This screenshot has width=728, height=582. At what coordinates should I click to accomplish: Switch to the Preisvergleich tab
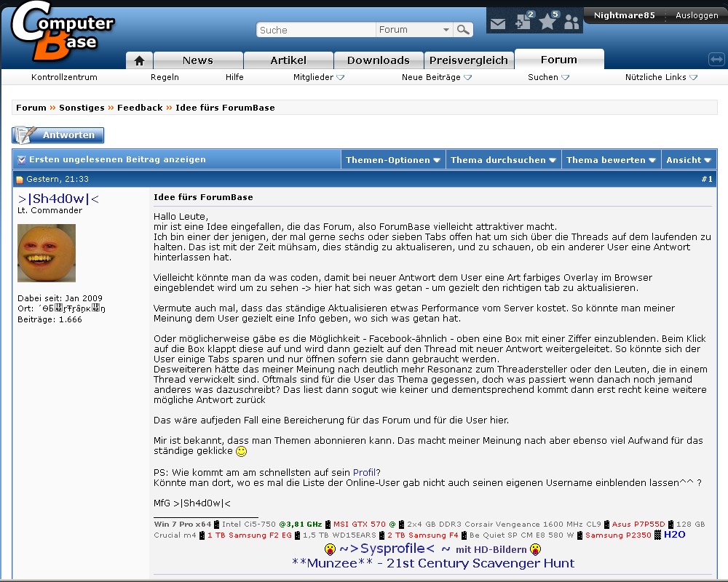pos(468,60)
